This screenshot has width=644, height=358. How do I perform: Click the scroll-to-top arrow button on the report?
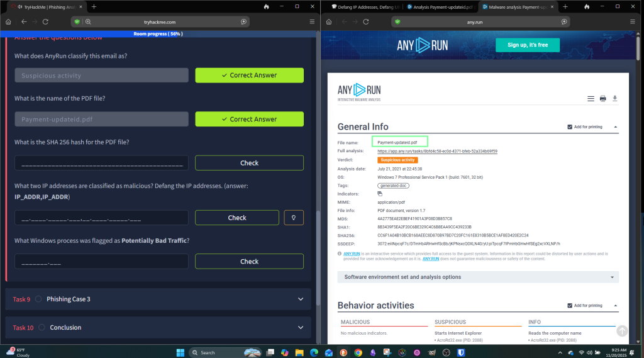tap(621, 331)
